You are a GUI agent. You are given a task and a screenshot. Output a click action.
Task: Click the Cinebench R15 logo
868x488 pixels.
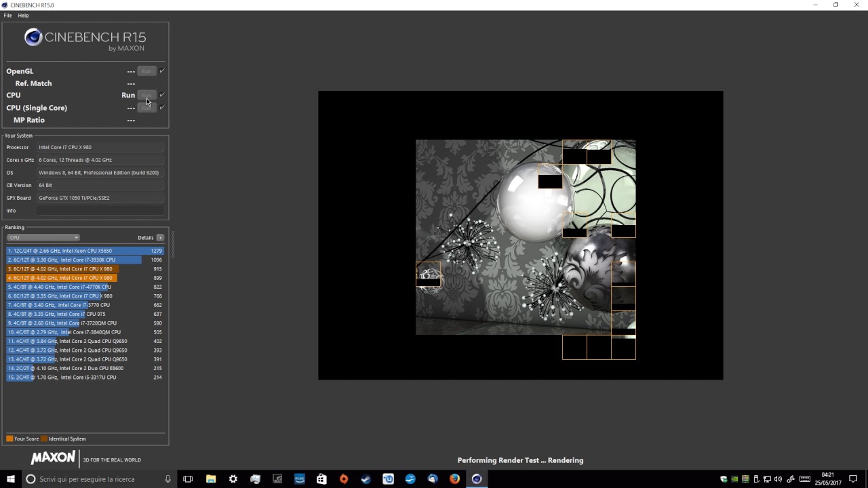click(x=85, y=39)
